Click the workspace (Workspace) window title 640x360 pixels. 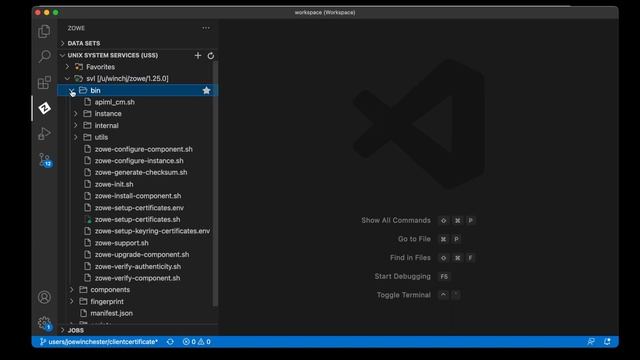click(x=325, y=13)
